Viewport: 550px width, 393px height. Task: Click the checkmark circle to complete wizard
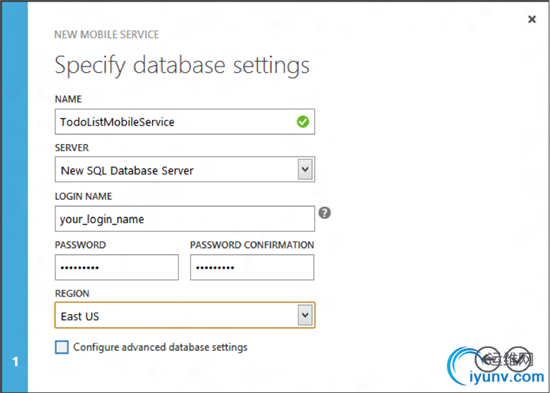(518, 358)
